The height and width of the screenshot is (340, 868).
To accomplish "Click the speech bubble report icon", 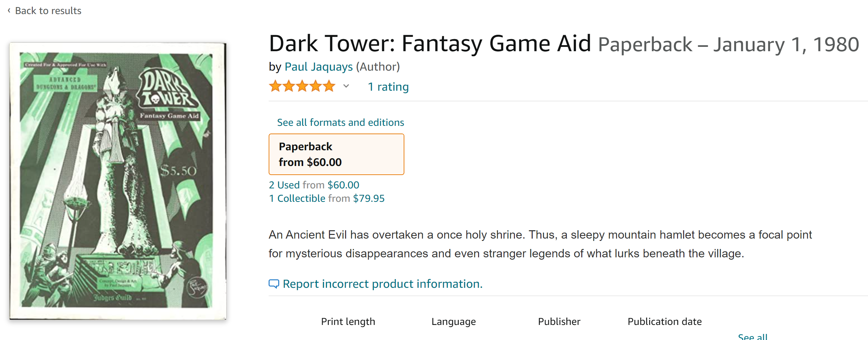I will [274, 284].
